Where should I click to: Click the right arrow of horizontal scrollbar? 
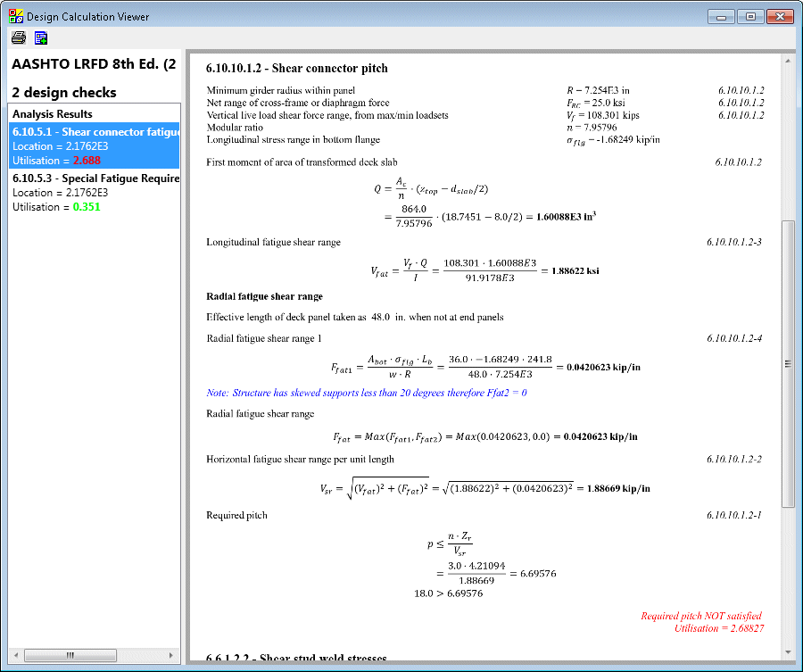[x=173, y=655]
